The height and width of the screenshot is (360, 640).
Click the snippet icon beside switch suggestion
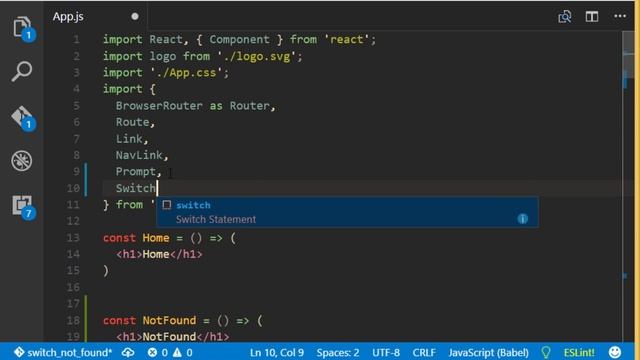click(167, 205)
